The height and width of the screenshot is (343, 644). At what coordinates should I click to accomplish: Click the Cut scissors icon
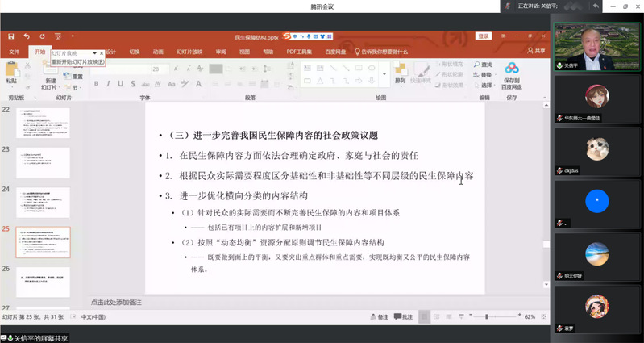27,65
